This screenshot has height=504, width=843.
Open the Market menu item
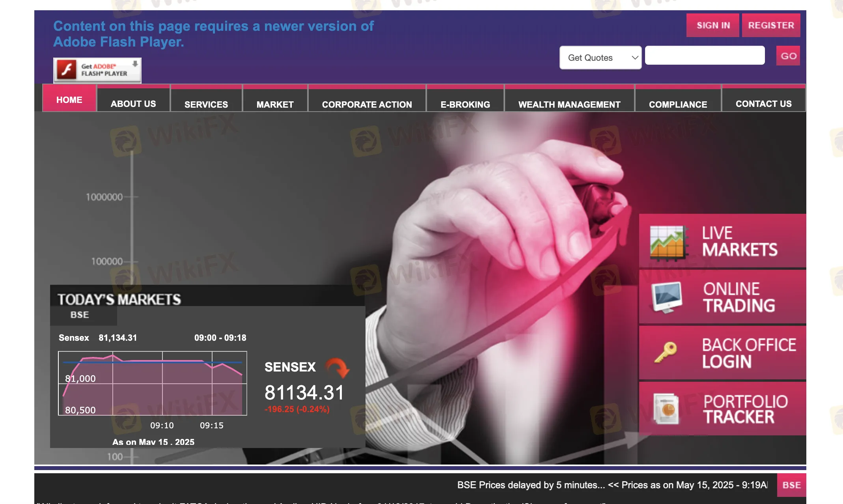(275, 104)
